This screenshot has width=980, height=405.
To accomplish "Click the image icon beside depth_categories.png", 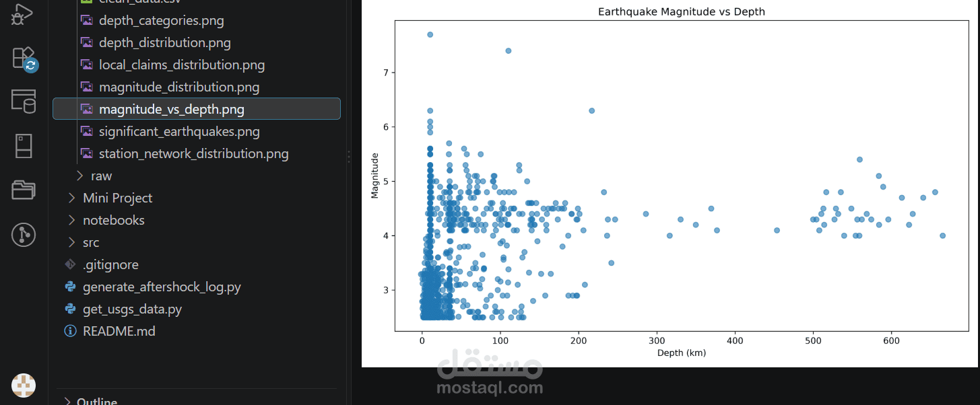I will (x=87, y=20).
